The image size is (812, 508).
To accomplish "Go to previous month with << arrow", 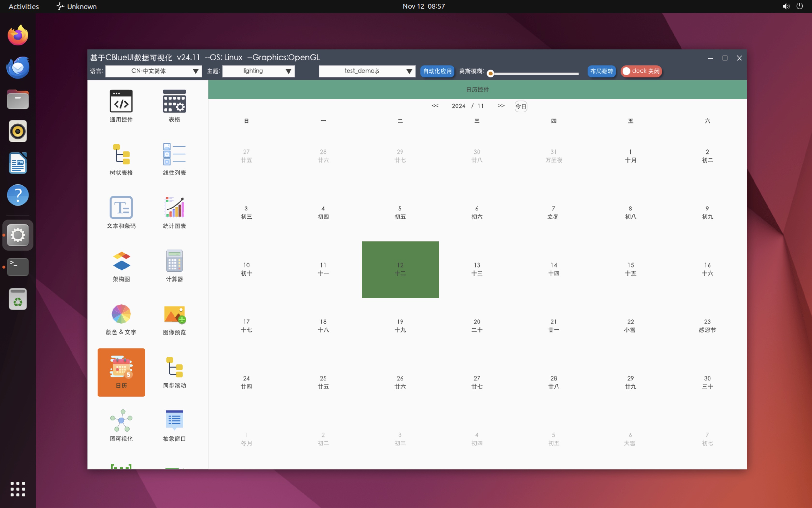I will pyautogui.click(x=435, y=106).
